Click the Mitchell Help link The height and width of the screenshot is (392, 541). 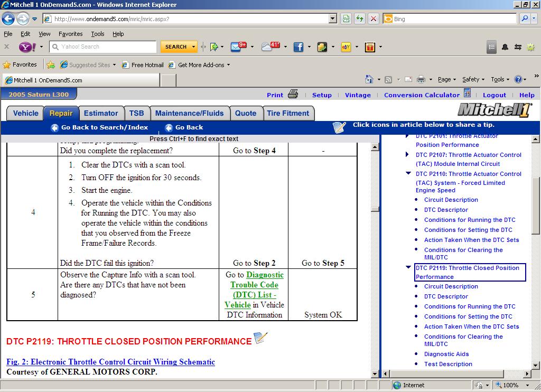click(527, 95)
